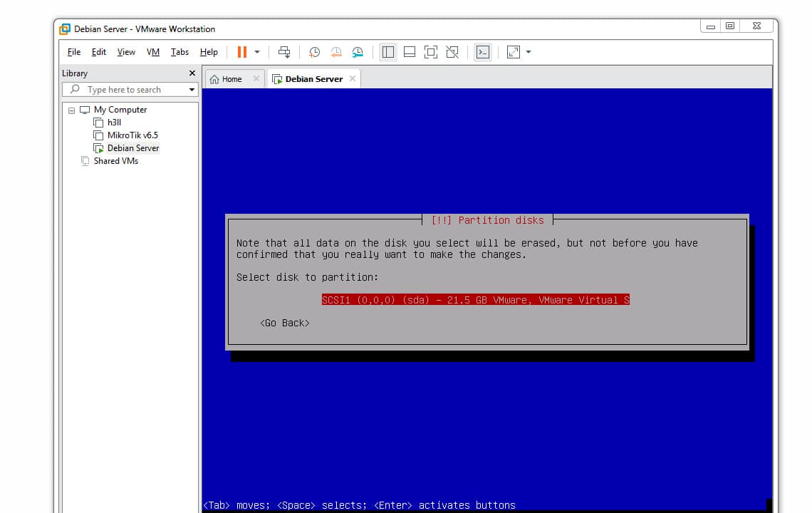The image size is (812, 513).
Task: Open the File menu
Action: 74,52
